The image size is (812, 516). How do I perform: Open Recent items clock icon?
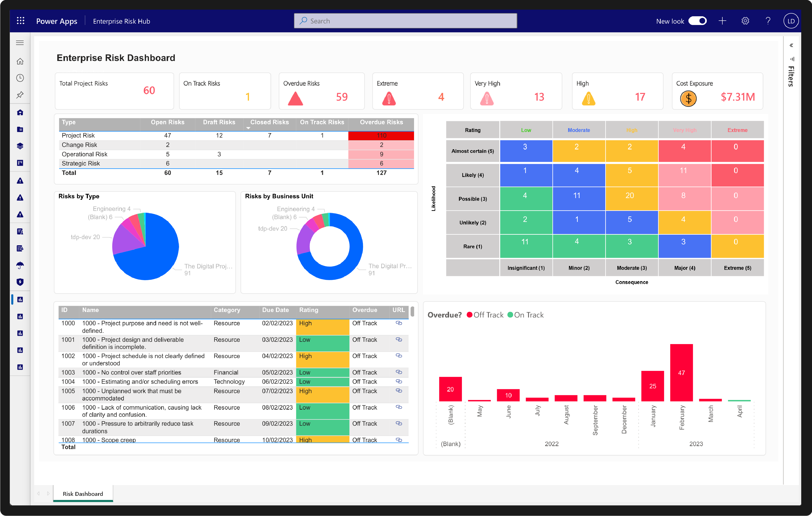(20, 78)
